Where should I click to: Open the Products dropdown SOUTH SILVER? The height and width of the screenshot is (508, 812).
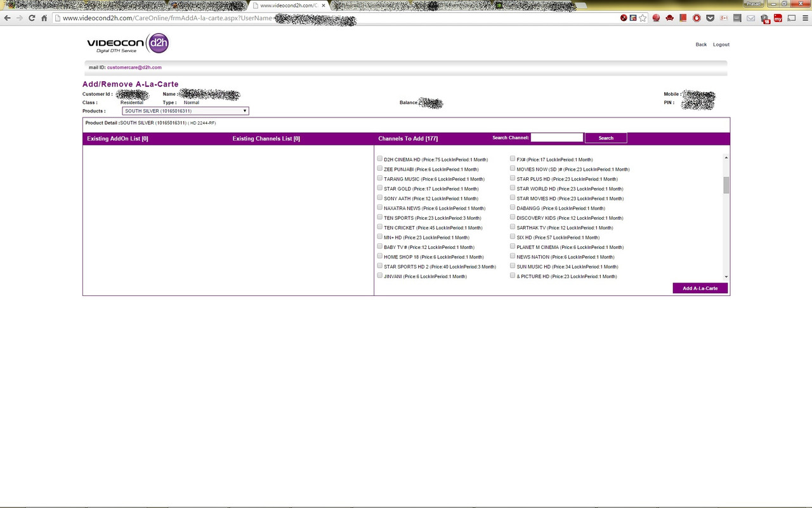click(185, 111)
